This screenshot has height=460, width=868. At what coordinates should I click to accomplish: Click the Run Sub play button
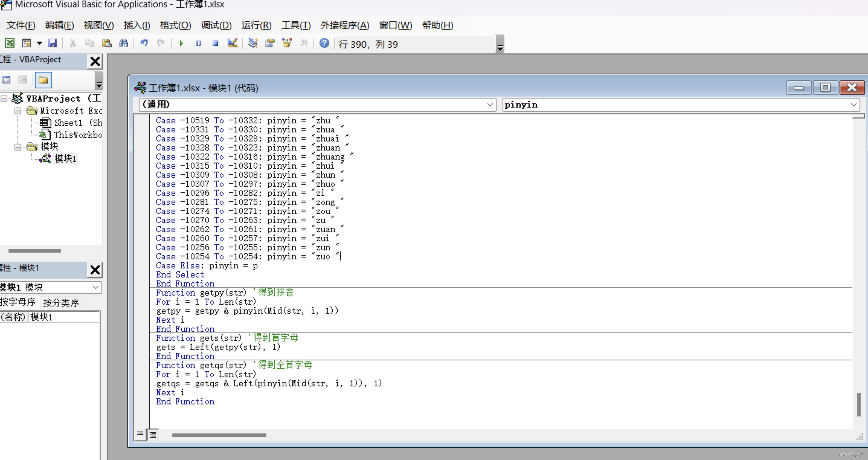coord(181,43)
